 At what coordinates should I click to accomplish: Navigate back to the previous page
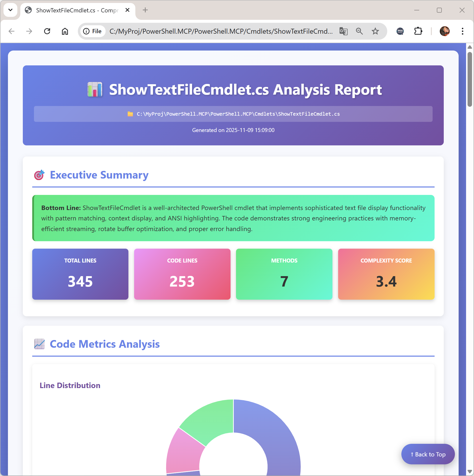(x=11, y=31)
